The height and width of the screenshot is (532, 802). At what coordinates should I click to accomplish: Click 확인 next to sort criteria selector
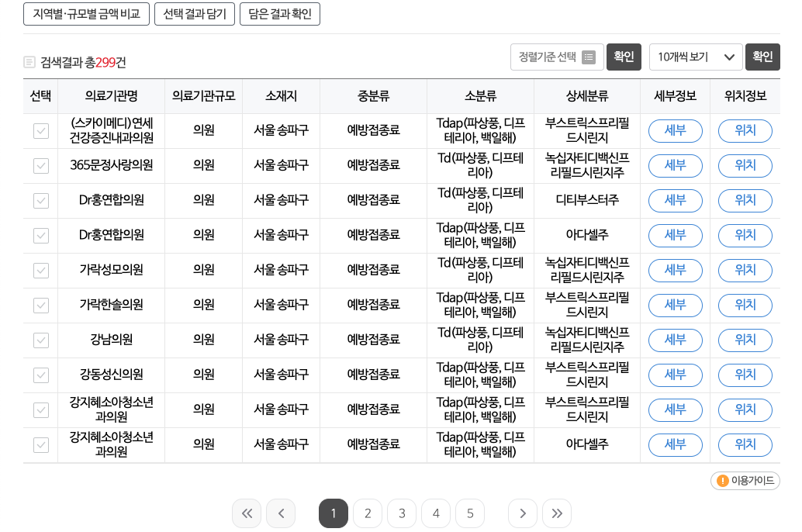[x=624, y=57]
